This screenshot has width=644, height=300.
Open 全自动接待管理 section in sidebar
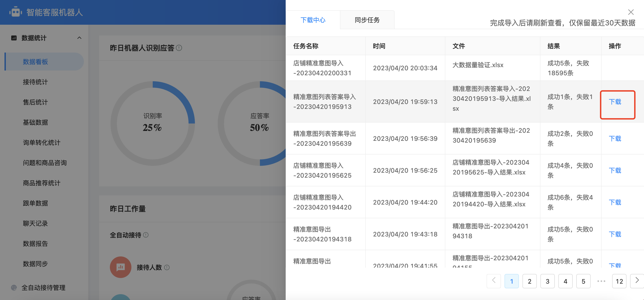[43, 287]
